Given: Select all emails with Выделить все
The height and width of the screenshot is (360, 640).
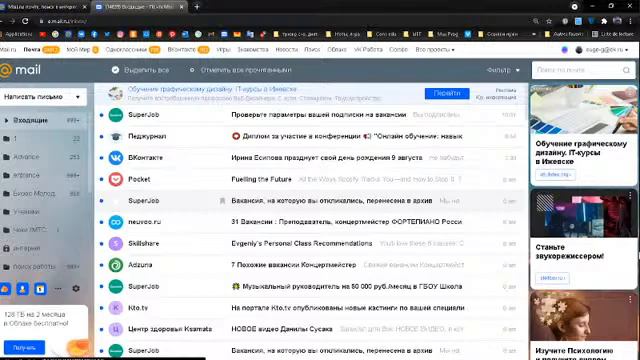Looking at the screenshot, I should [x=140, y=70].
